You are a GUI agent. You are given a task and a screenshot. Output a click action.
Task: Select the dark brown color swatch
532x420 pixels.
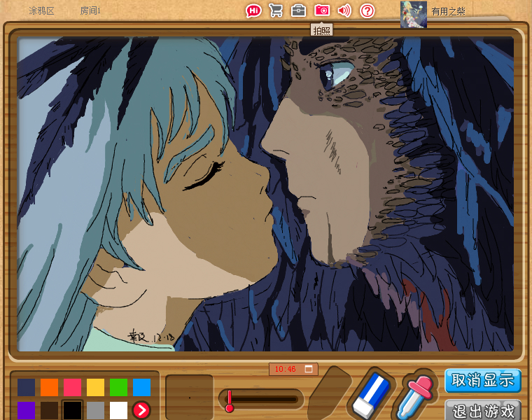[49, 410]
